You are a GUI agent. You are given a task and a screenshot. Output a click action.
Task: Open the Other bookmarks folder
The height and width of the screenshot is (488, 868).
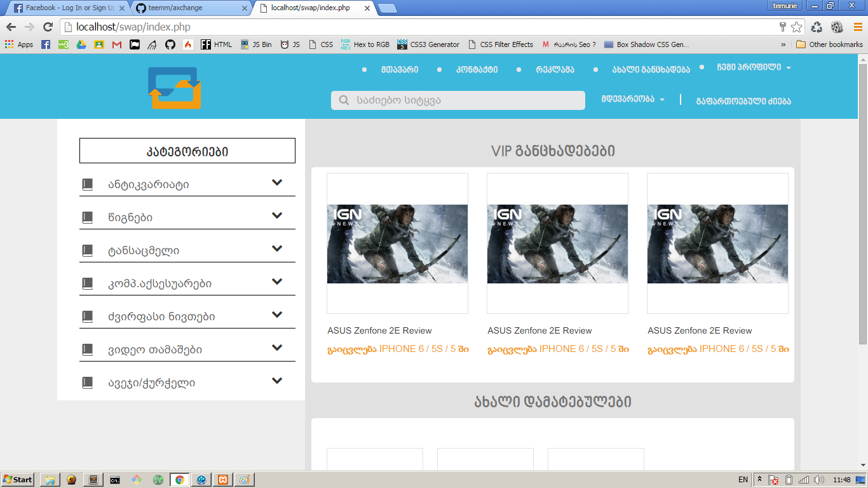click(829, 44)
